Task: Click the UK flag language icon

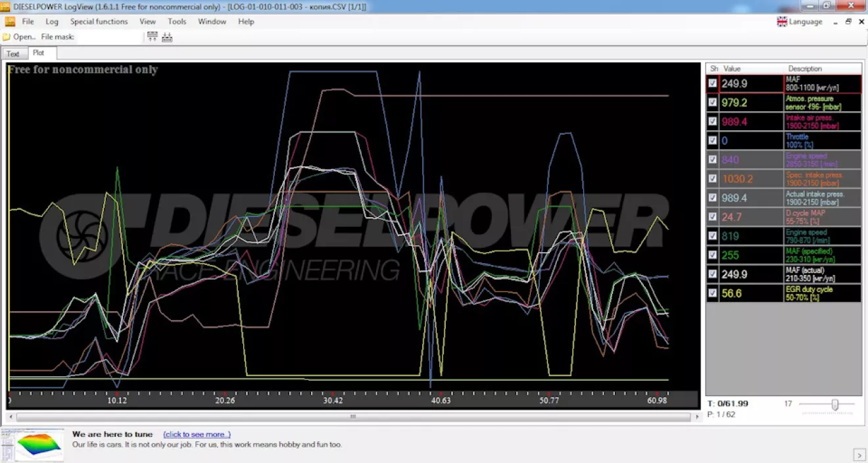Action: tap(782, 22)
